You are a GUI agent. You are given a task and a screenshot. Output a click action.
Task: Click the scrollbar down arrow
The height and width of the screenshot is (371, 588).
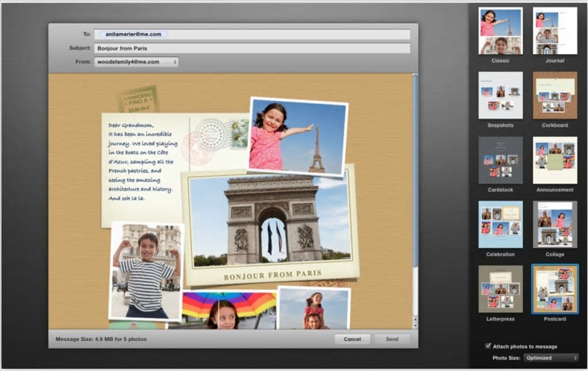coord(414,325)
